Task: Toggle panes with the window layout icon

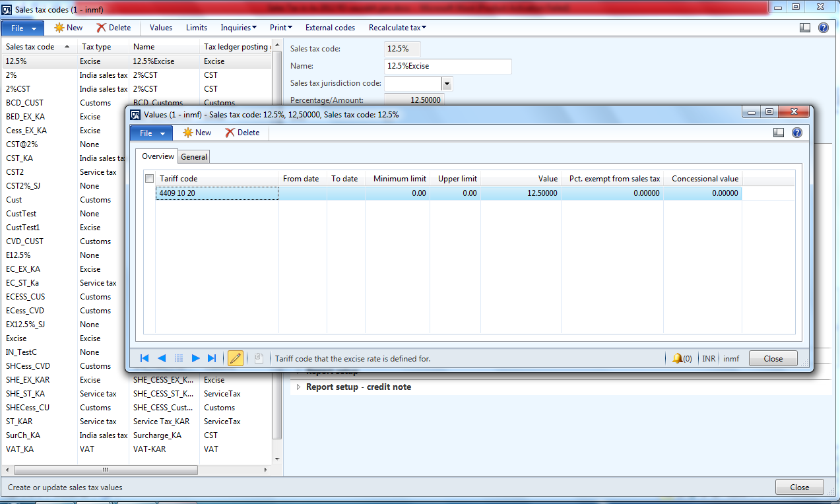Action: [x=778, y=132]
